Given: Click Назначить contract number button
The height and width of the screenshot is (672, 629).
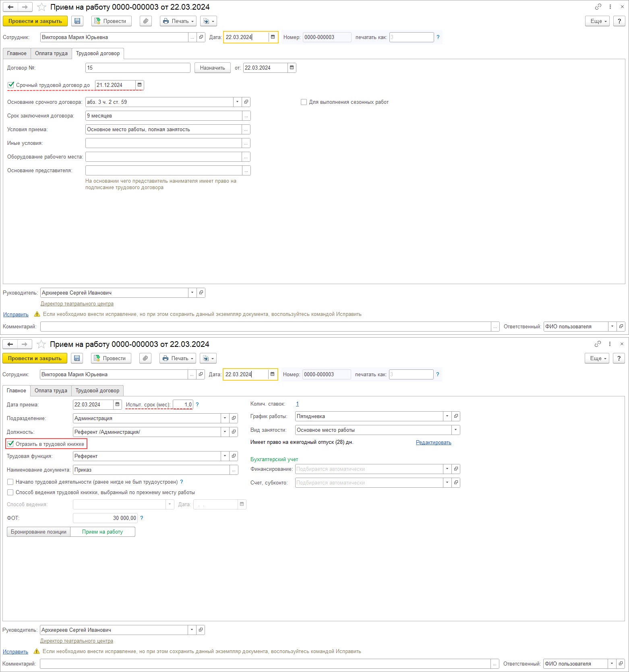Looking at the screenshot, I should pyautogui.click(x=213, y=68).
